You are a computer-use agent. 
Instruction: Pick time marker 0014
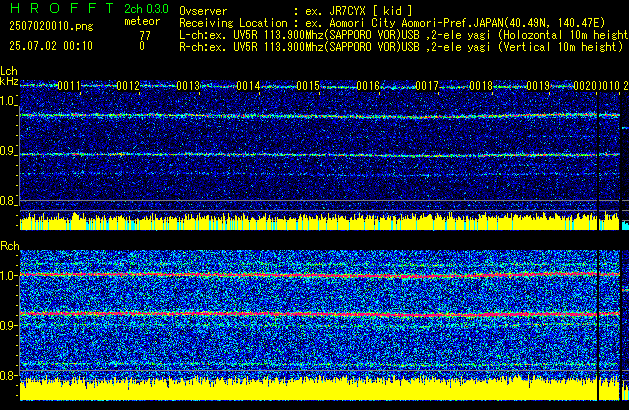click(x=248, y=86)
